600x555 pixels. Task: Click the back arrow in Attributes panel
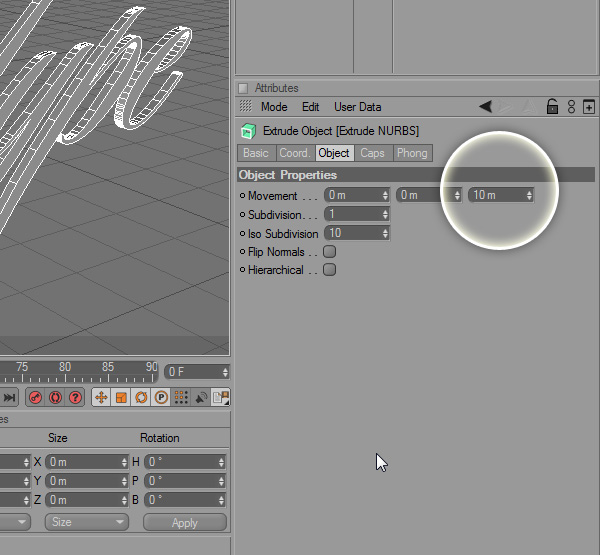click(x=485, y=107)
